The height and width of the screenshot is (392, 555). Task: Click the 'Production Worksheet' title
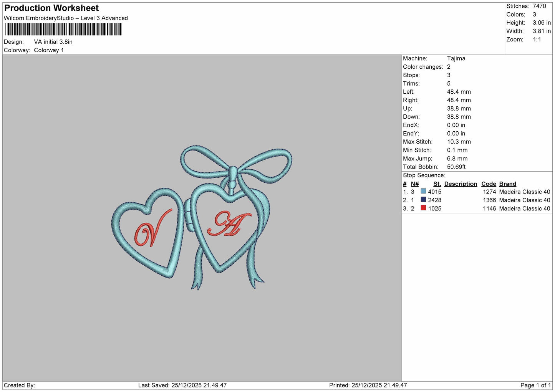click(x=51, y=8)
